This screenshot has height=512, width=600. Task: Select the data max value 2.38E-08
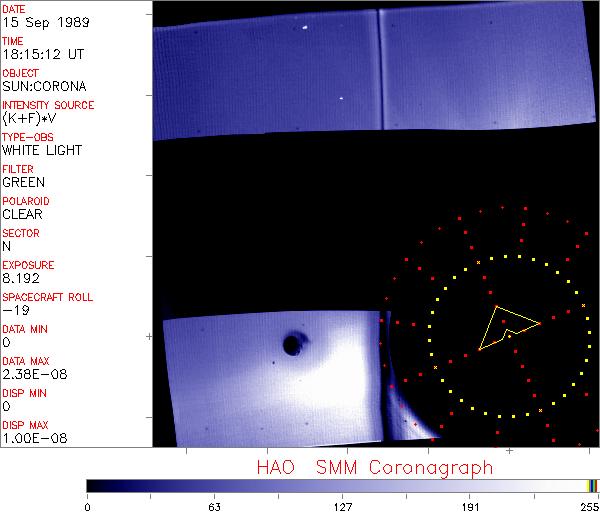(x=32, y=374)
